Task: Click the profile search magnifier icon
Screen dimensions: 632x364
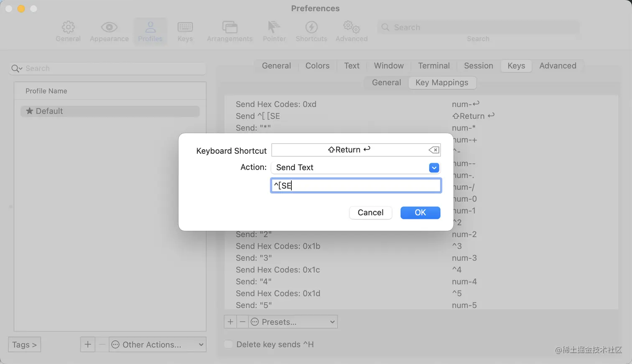Action: 16,69
